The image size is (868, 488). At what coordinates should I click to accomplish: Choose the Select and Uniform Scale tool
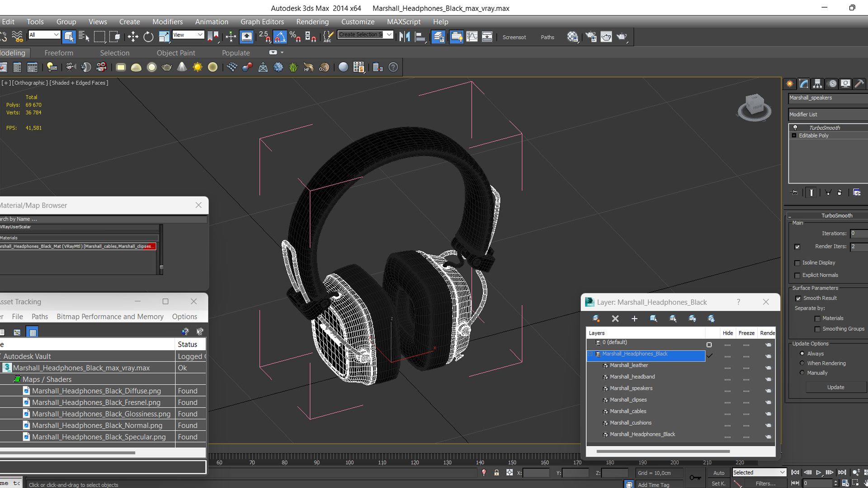164,37
